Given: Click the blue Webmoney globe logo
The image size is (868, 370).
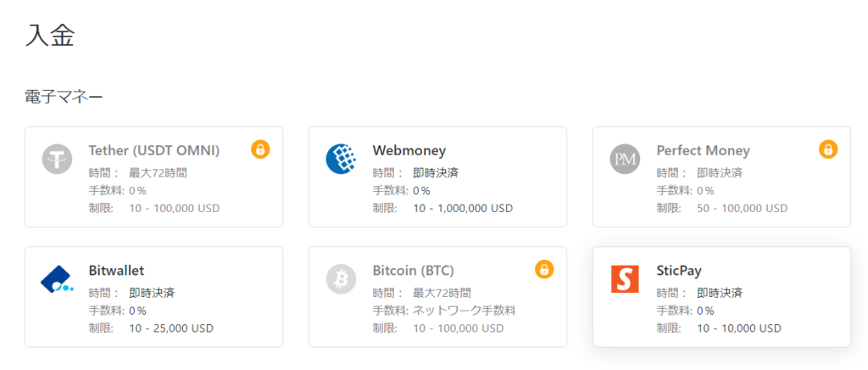Looking at the screenshot, I should pyautogui.click(x=341, y=159).
